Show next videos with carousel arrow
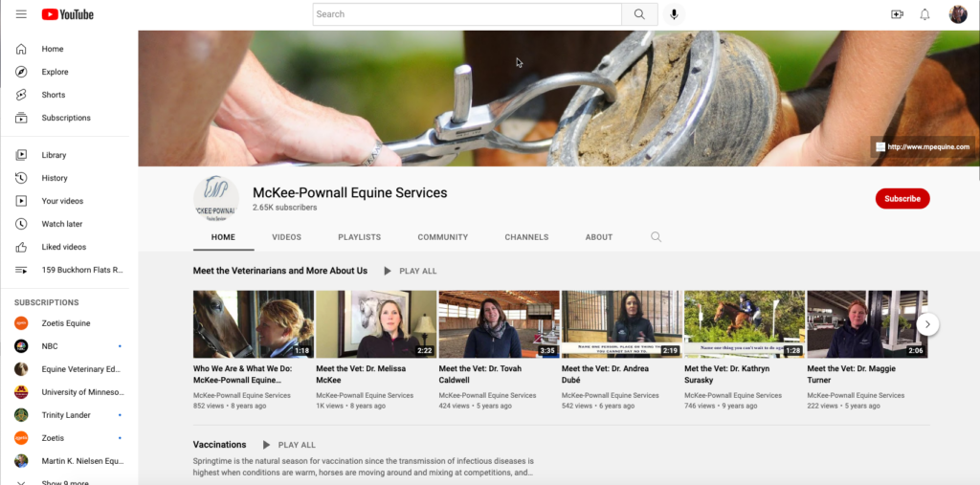 point(927,323)
